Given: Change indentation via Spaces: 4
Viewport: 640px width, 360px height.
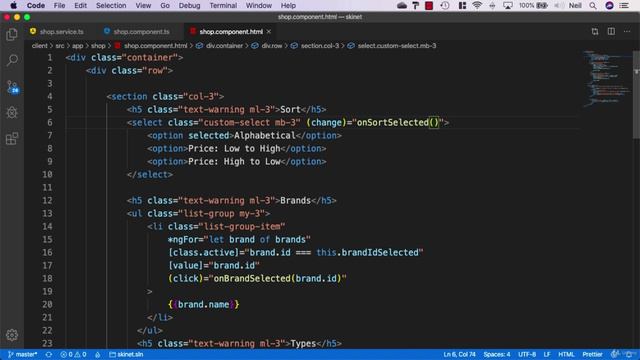Looking at the screenshot, I should click(497, 354).
